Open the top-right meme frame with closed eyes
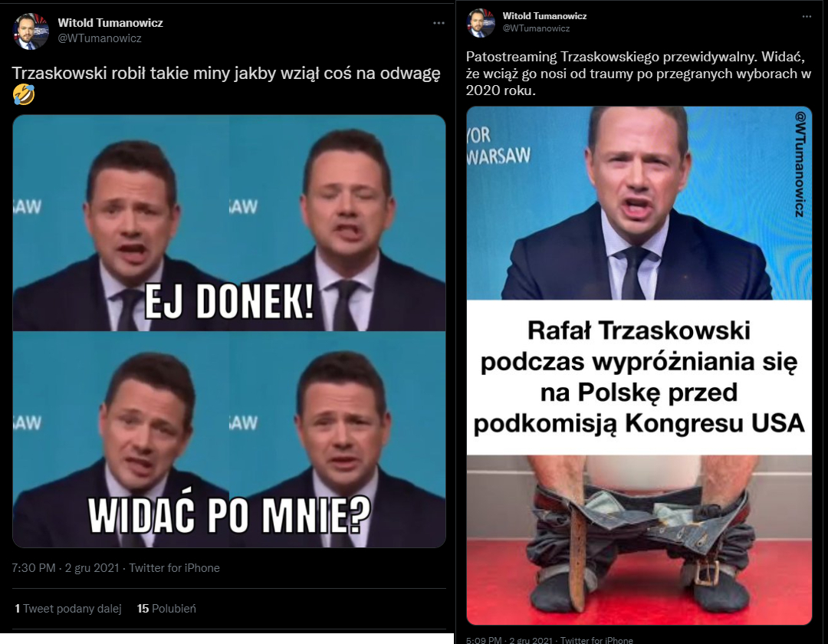The height and width of the screenshot is (644, 828). coord(337,223)
